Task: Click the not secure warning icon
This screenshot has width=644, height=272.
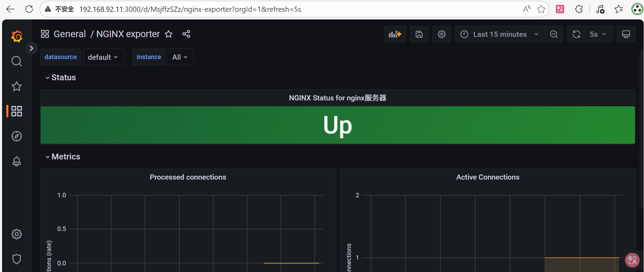Action: [48, 9]
